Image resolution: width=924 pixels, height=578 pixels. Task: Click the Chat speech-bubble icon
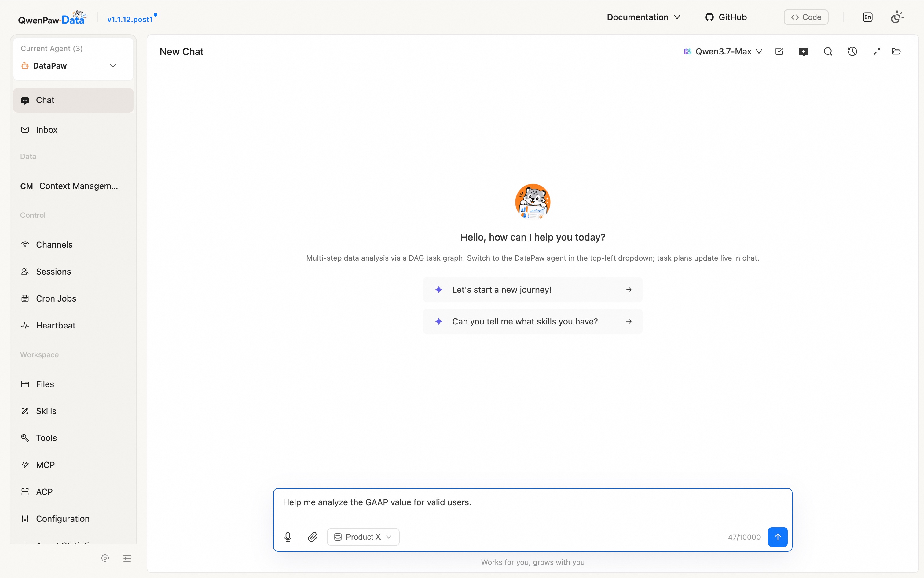tap(25, 101)
